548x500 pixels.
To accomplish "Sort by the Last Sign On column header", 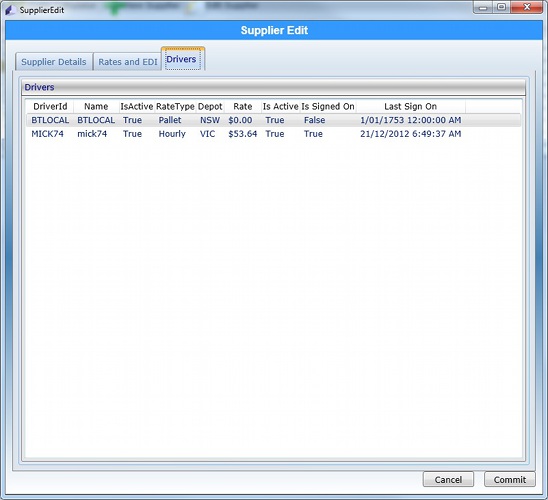I will [411, 106].
